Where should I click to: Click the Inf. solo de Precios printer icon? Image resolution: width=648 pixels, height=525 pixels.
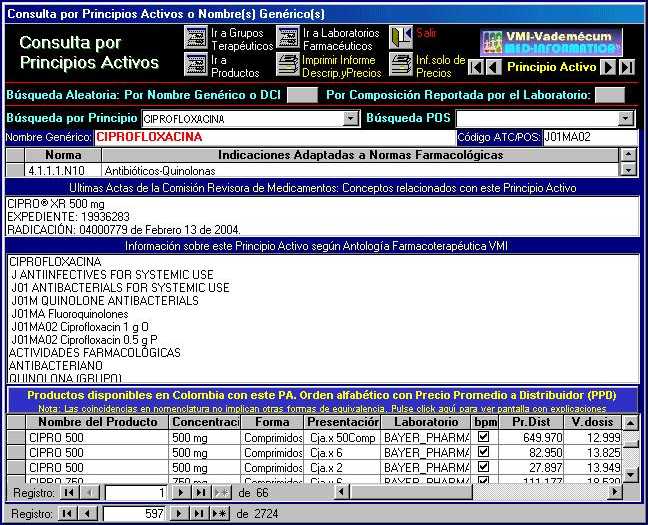[401, 64]
